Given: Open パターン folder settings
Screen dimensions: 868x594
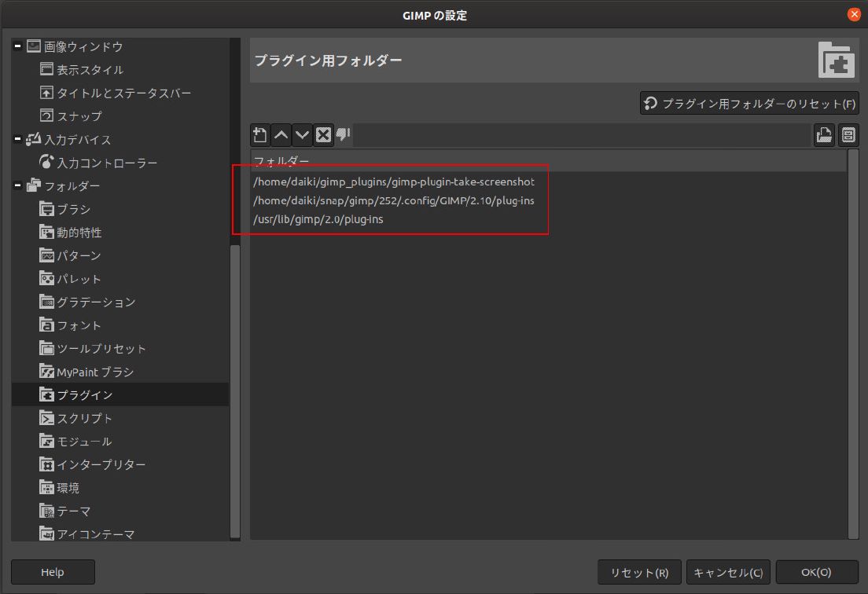Looking at the screenshot, I should (x=79, y=255).
